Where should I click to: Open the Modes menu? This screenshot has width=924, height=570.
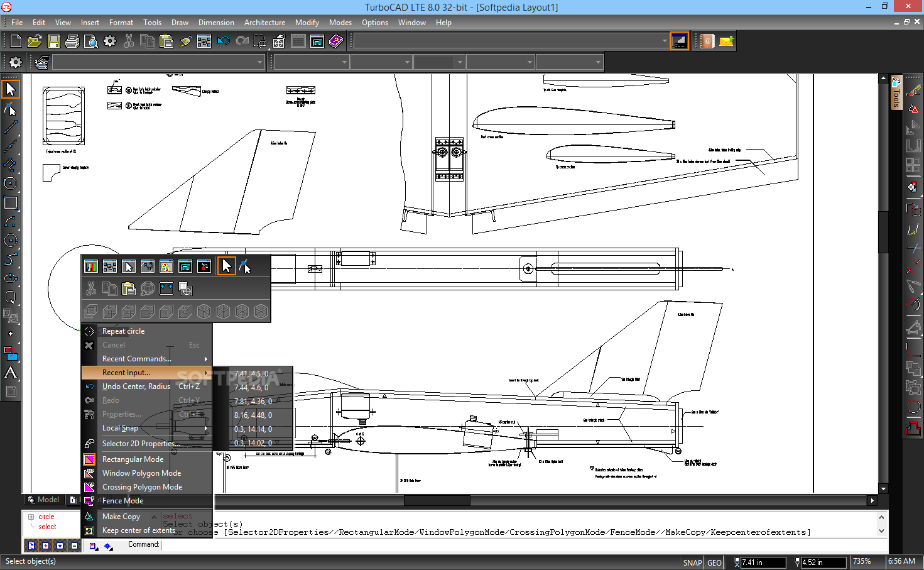[340, 23]
